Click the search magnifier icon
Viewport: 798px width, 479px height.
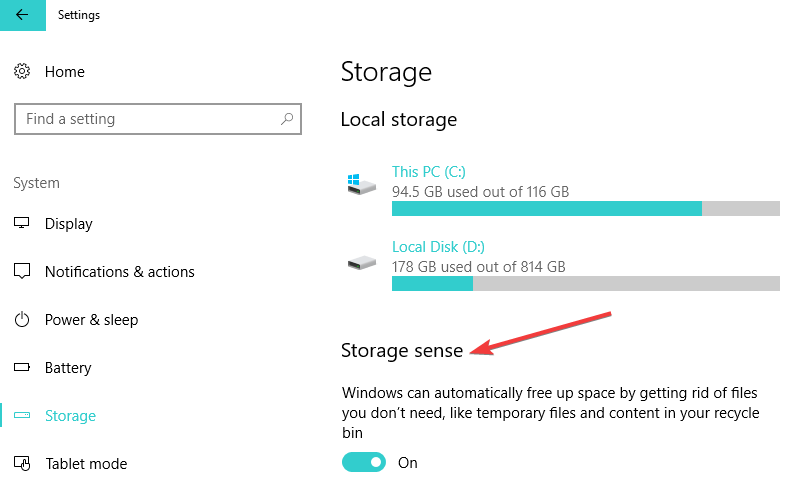tap(287, 119)
